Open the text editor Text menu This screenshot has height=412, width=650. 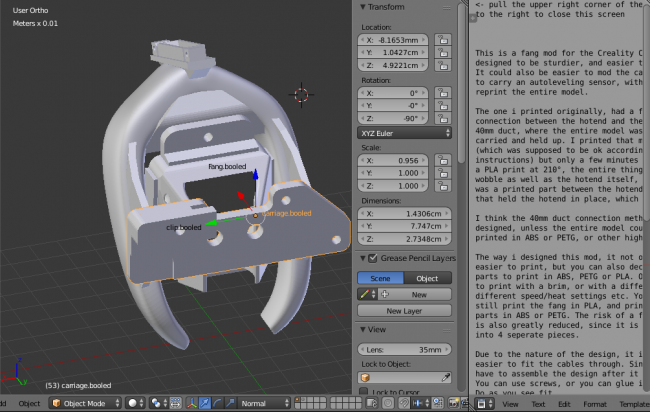538,404
